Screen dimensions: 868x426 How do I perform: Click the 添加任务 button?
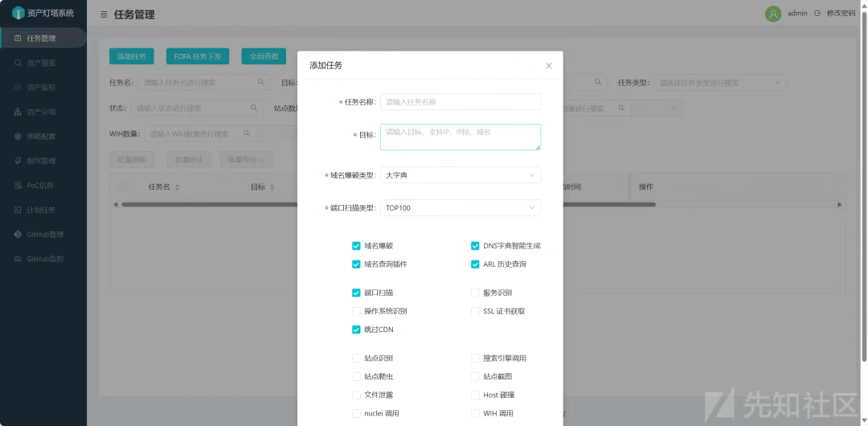pos(131,56)
